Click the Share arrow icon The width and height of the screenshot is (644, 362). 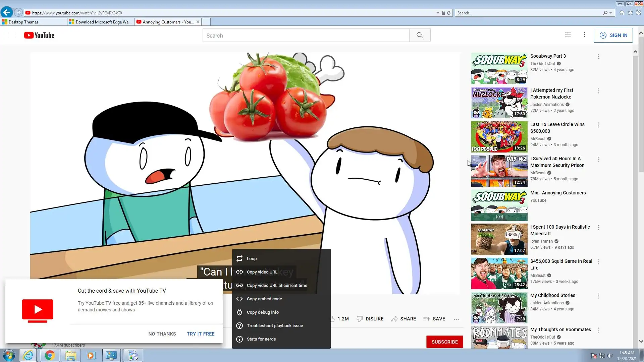pyautogui.click(x=394, y=319)
